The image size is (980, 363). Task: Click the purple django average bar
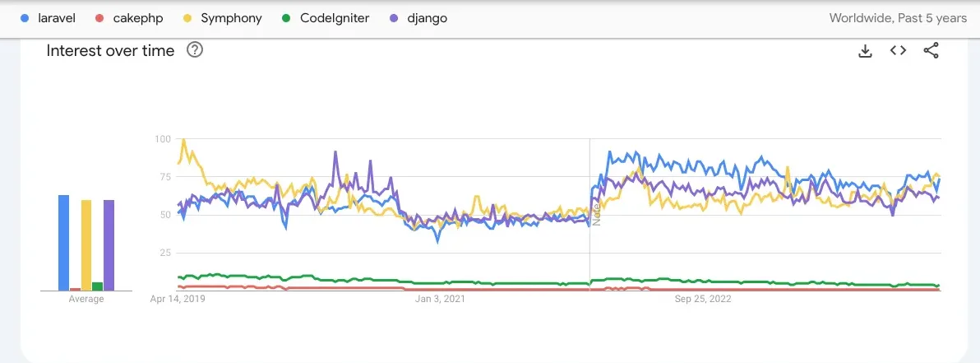pyautogui.click(x=109, y=245)
